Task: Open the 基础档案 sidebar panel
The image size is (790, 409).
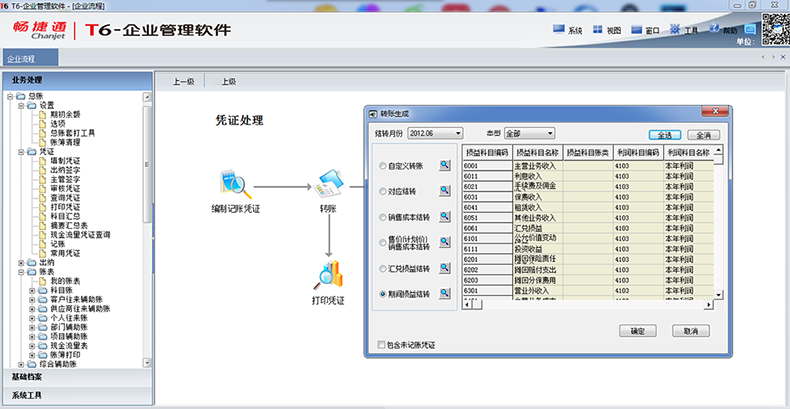Action: 77,377
